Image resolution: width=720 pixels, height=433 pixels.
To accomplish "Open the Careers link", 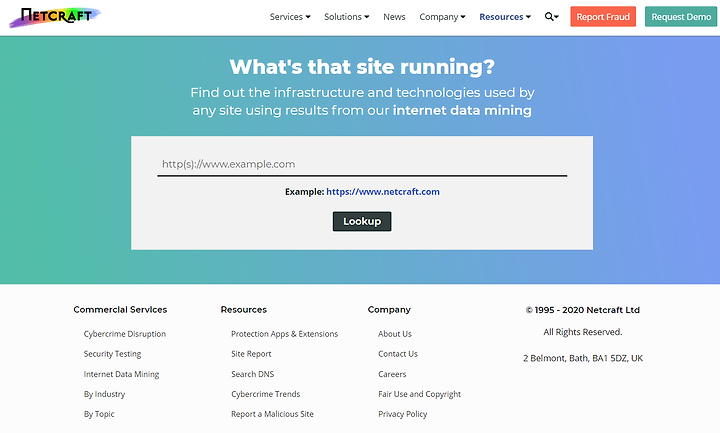I will (392, 374).
